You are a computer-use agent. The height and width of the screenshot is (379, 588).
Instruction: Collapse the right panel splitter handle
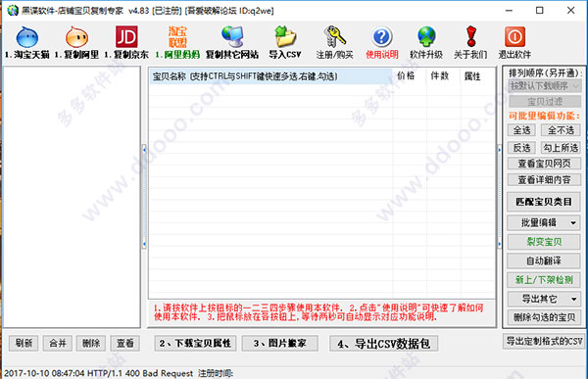tap(499, 197)
